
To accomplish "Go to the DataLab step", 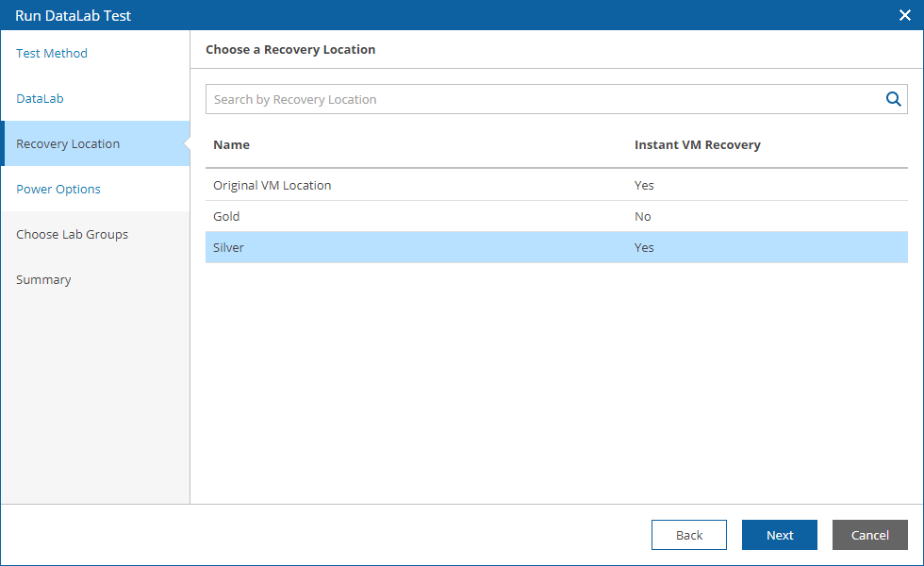I will point(40,98).
